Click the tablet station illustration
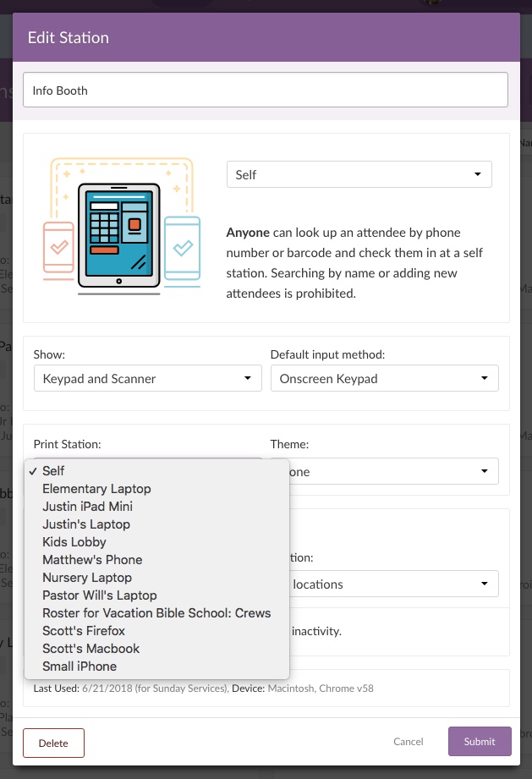This screenshot has width=532, height=779. coord(122,227)
